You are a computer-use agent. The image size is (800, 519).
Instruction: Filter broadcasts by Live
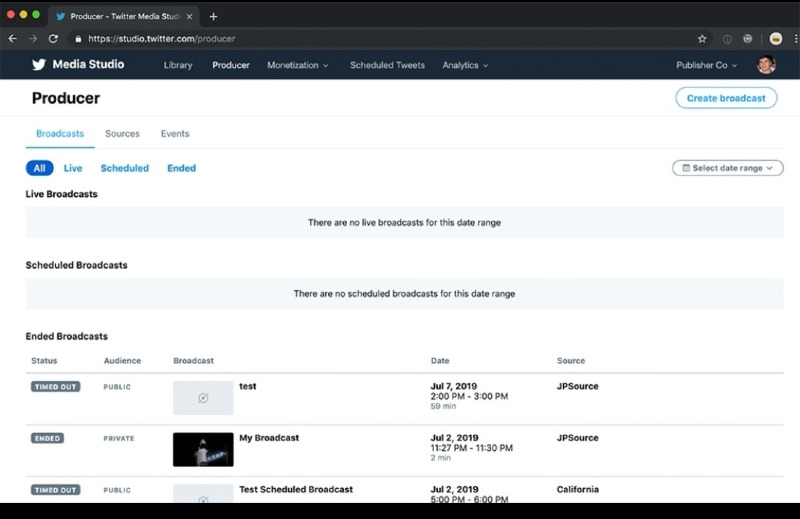coord(73,168)
